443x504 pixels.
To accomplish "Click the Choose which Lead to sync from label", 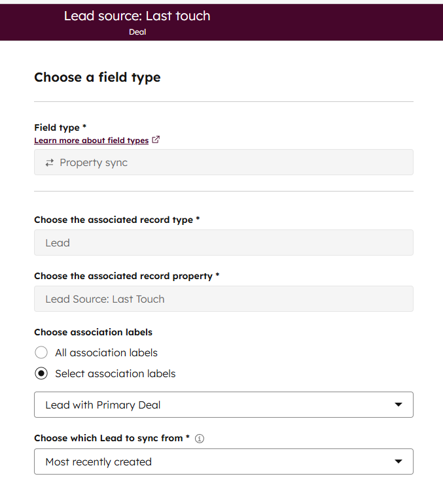I will 112,438.
